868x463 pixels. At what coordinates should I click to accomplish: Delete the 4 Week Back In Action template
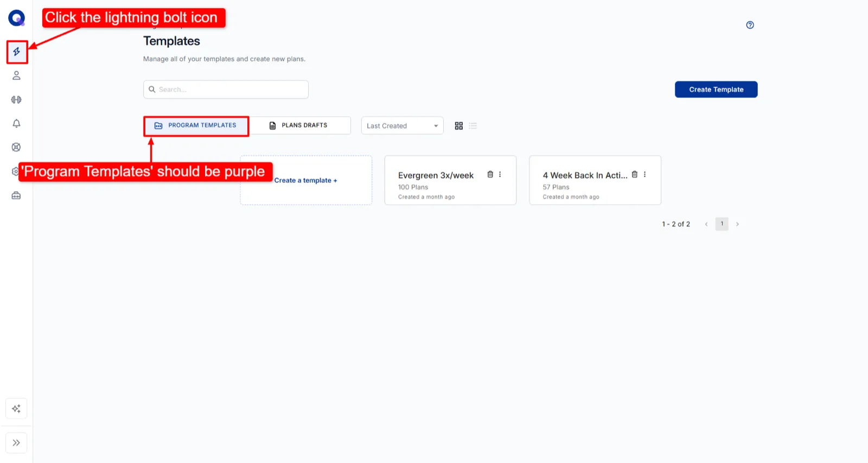[x=634, y=174]
